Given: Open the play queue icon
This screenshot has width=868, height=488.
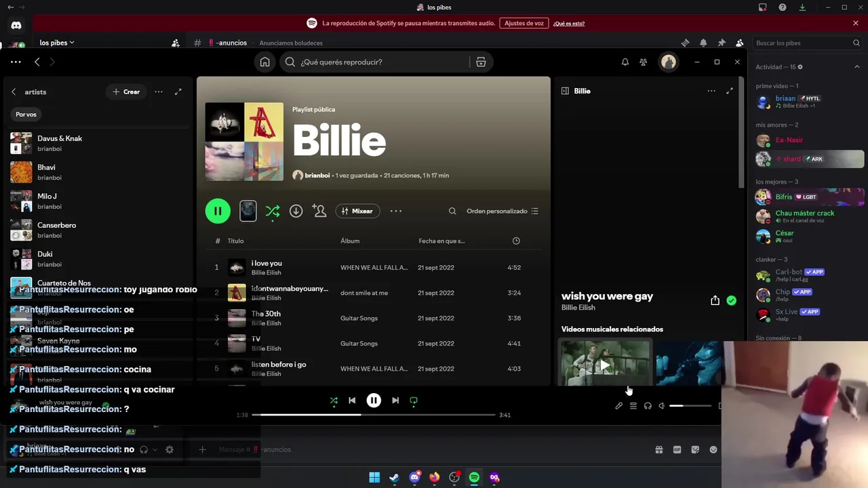Looking at the screenshot, I should [633, 405].
